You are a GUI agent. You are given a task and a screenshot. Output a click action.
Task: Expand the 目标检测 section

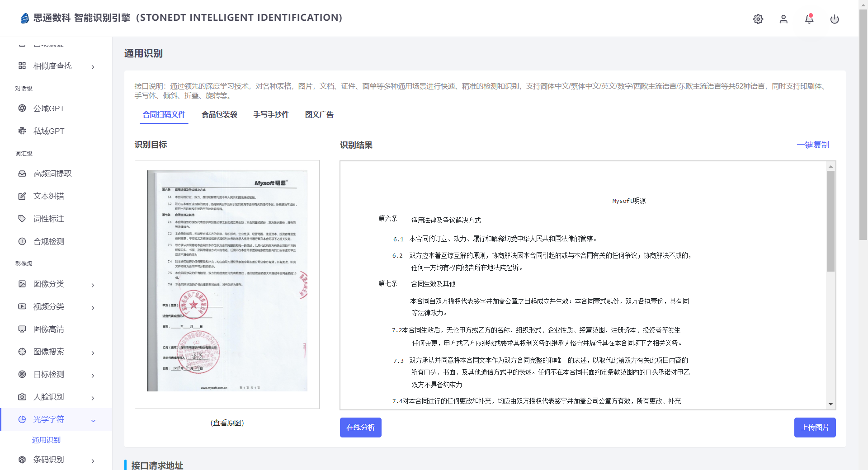coord(48,374)
